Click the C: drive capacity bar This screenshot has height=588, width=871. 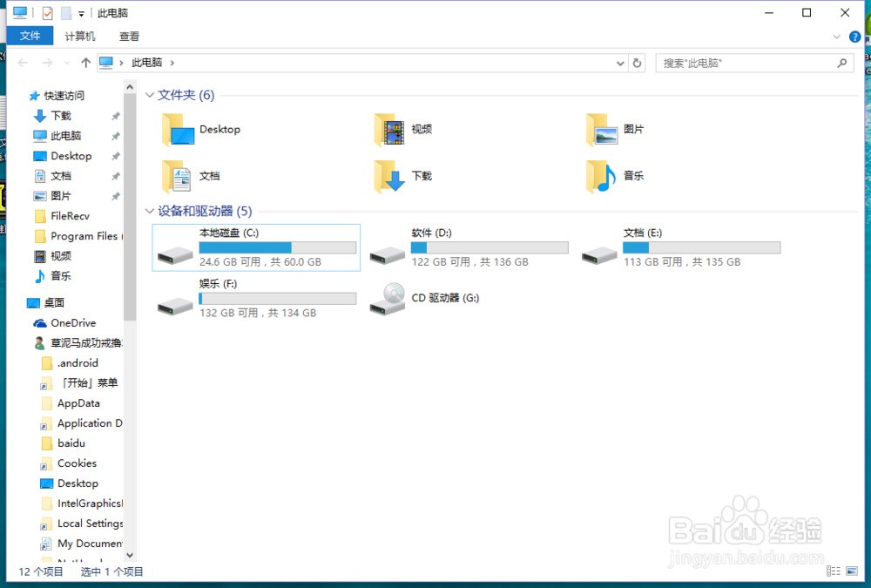pos(277,247)
